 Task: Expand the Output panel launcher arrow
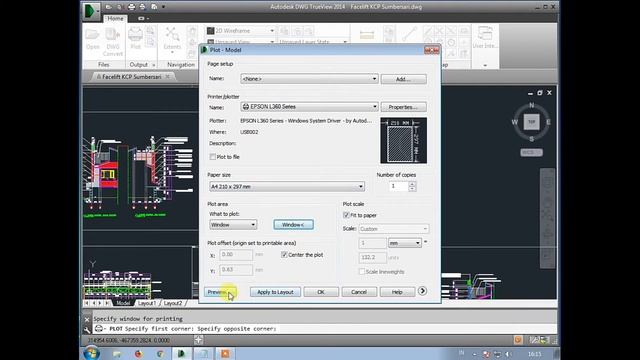tap(154, 65)
